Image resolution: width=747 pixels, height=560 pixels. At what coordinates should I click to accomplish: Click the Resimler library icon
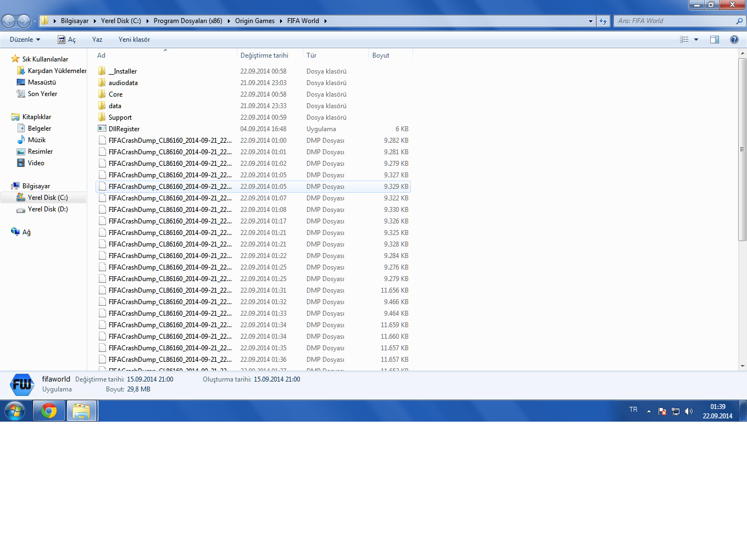[21, 152]
